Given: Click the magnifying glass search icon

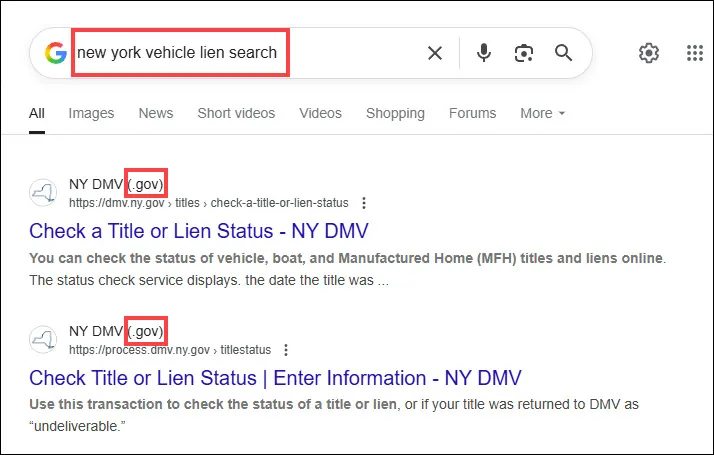Looking at the screenshot, I should coord(563,53).
